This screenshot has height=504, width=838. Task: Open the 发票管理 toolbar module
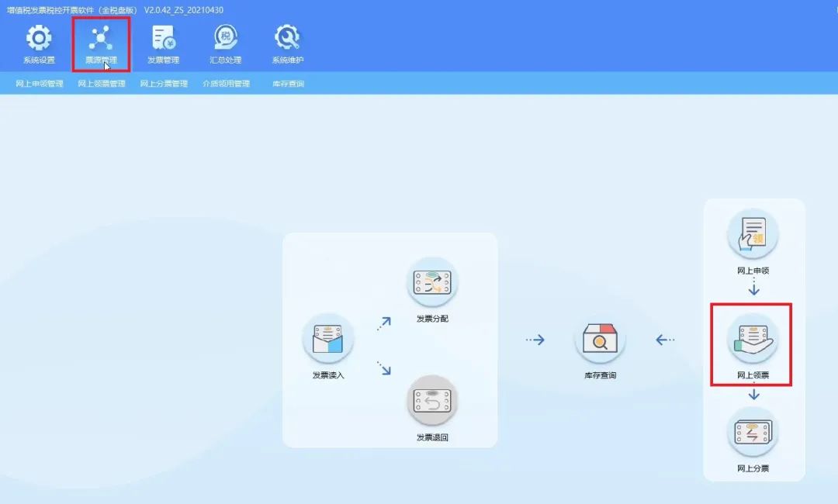point(164,44)
